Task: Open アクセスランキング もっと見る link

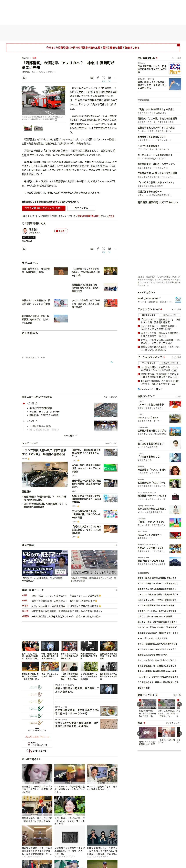Action: (176, 309)
